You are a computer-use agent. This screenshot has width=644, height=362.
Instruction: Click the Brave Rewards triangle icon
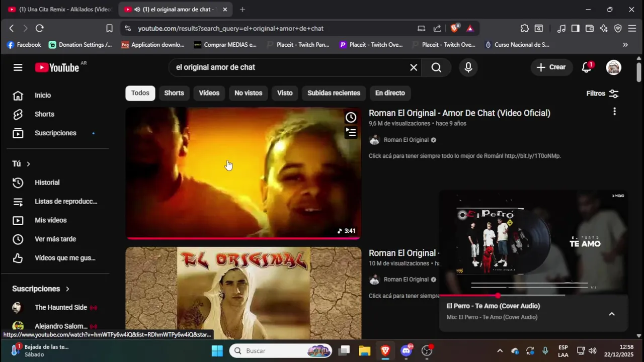pos(470,29)
